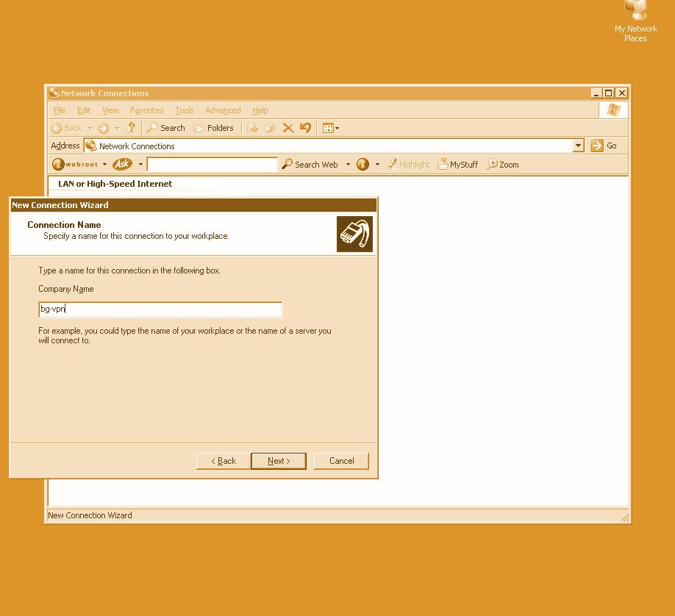Click the Search toolbar button
Image resolution: width=675 pixels, height=616 pixels.
click(x=165, y=128)
